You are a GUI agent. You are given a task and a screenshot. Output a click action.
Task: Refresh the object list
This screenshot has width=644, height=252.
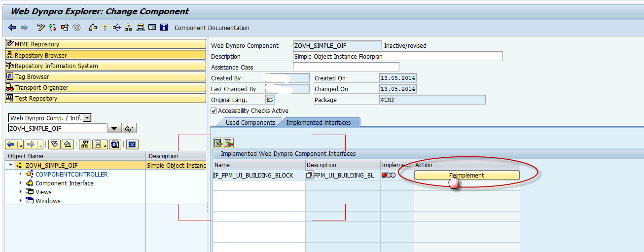click(114, 144)
